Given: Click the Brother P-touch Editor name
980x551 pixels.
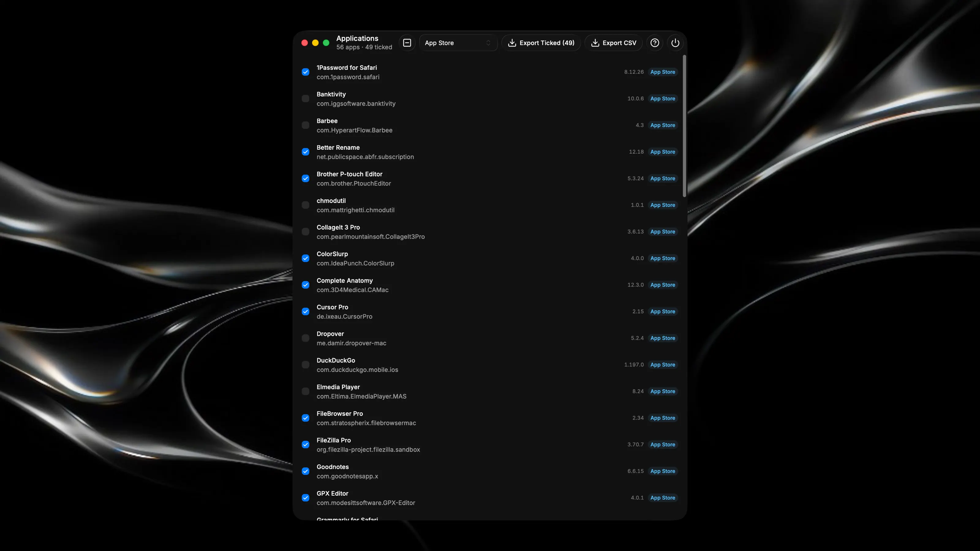Looking at the screenshot, I should click(349, 174).
